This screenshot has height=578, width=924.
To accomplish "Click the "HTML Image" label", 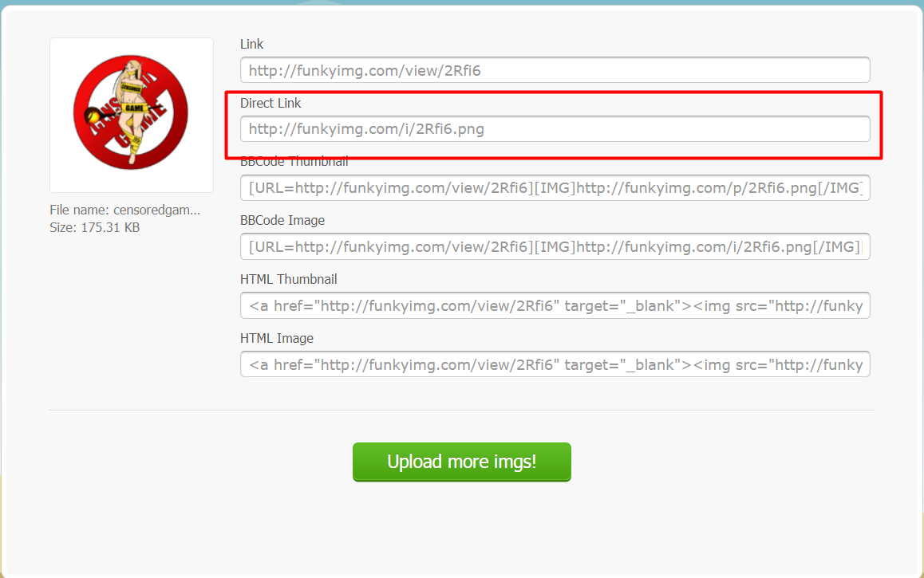I will tap(277, 339).
